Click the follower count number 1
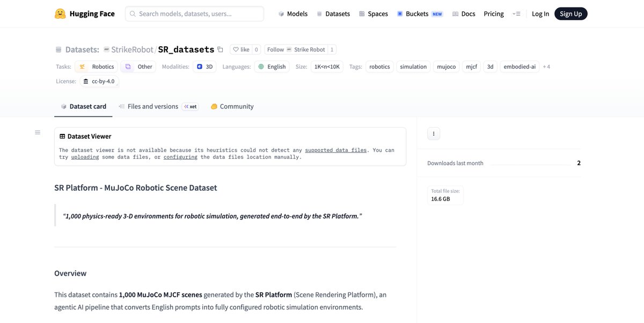Viewport: 644px width, 323px height. coord(332,49)
